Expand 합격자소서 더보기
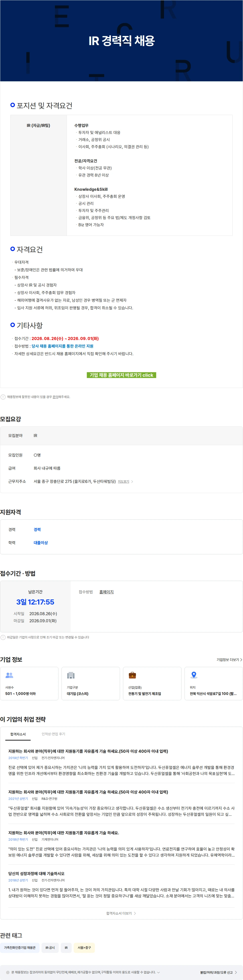 click(x=121, y=913)
